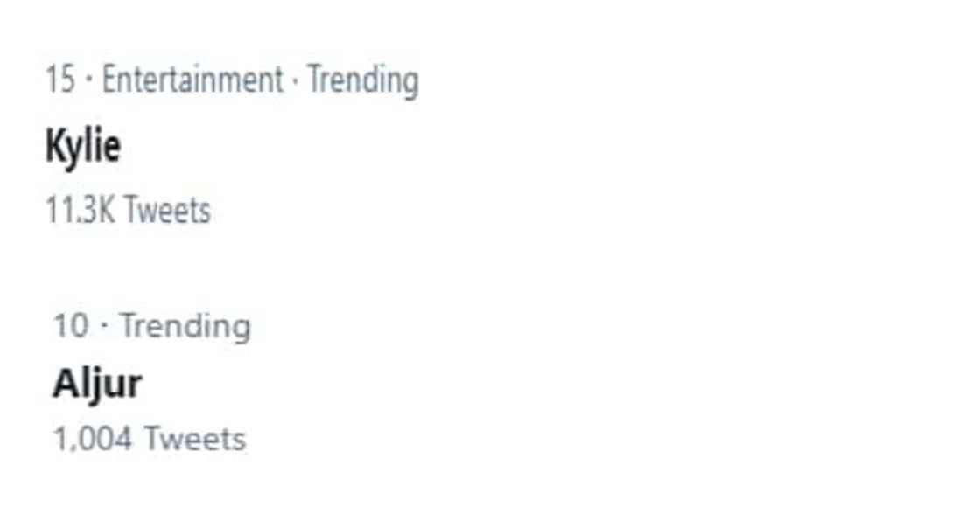Click the bold Aljur heading text
The height and width of the screenshot is (514, 980).
pyautogui.click(x=96, y=384)
